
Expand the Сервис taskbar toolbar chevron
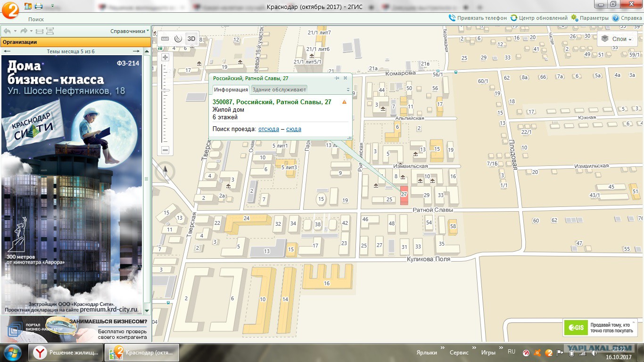point(473,348)
